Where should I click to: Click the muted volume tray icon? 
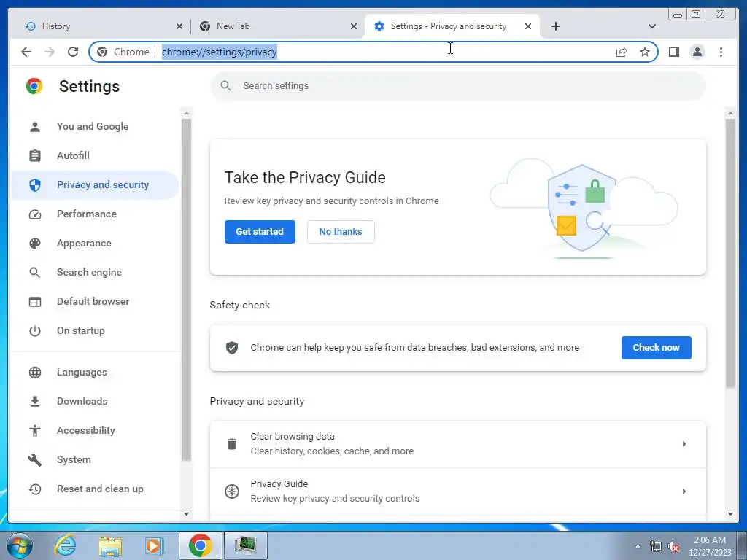coord(673,546)
